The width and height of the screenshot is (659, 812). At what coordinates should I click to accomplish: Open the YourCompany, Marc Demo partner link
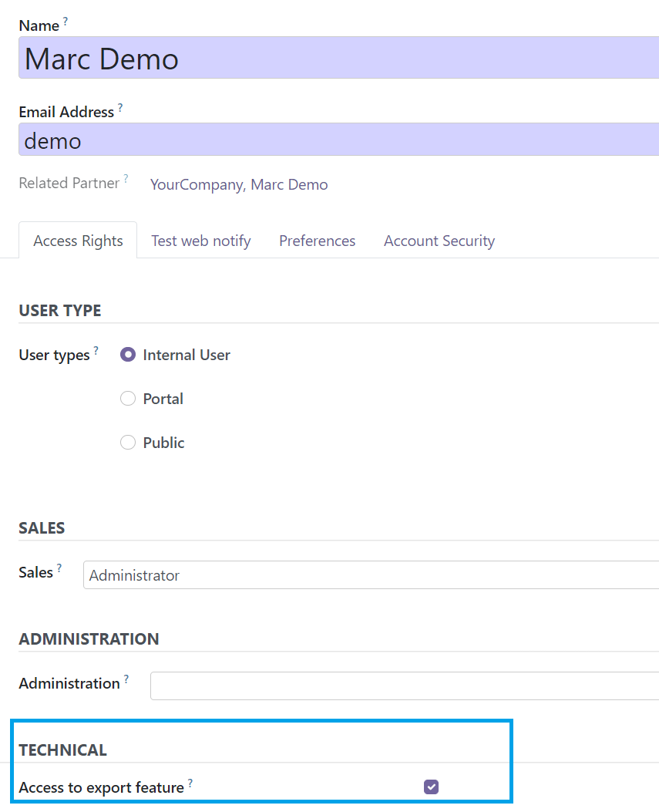click(x=239, y=184)
